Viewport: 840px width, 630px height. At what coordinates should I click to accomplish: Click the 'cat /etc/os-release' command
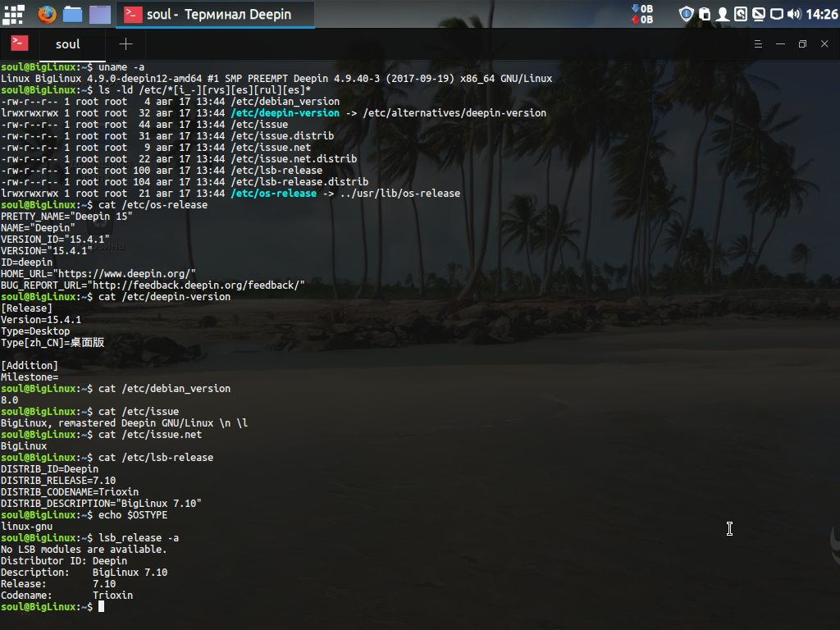pos(153,205)
